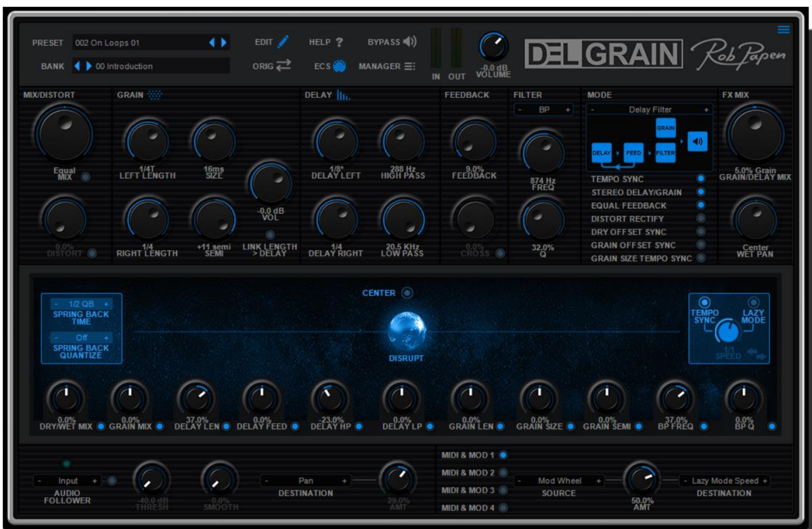
Task: Enable the DISTORT on/off toggle
Action: pos(91,254)
